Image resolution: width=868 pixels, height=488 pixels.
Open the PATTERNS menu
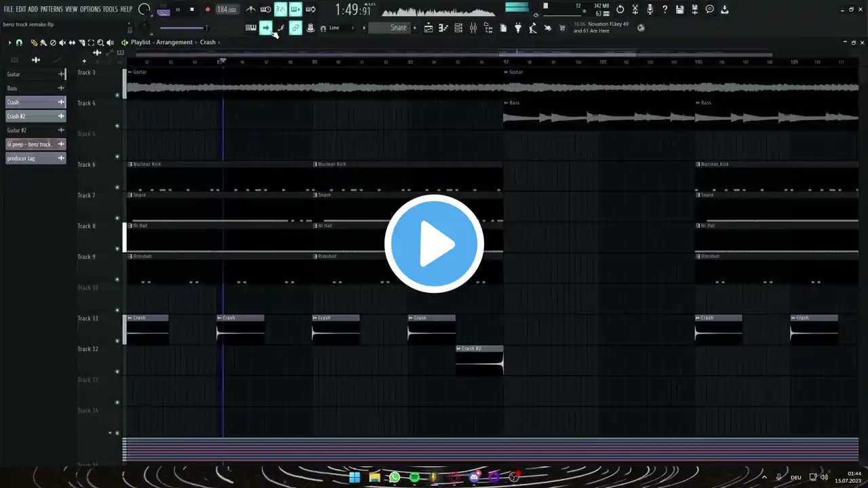52,9
